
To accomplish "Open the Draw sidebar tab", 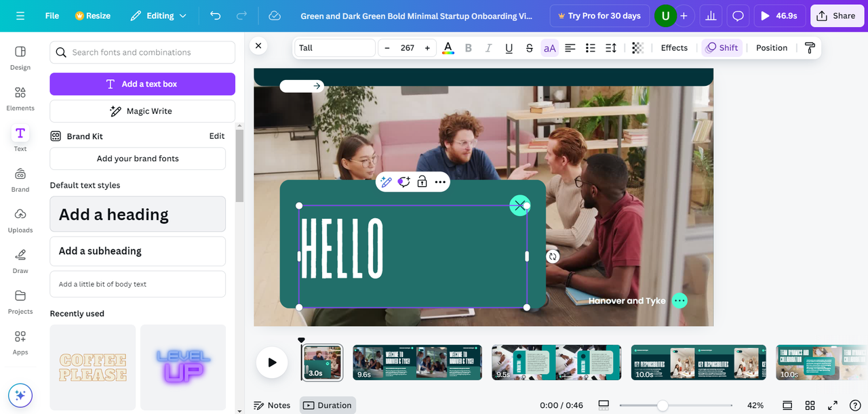I will tap(20, 261).
